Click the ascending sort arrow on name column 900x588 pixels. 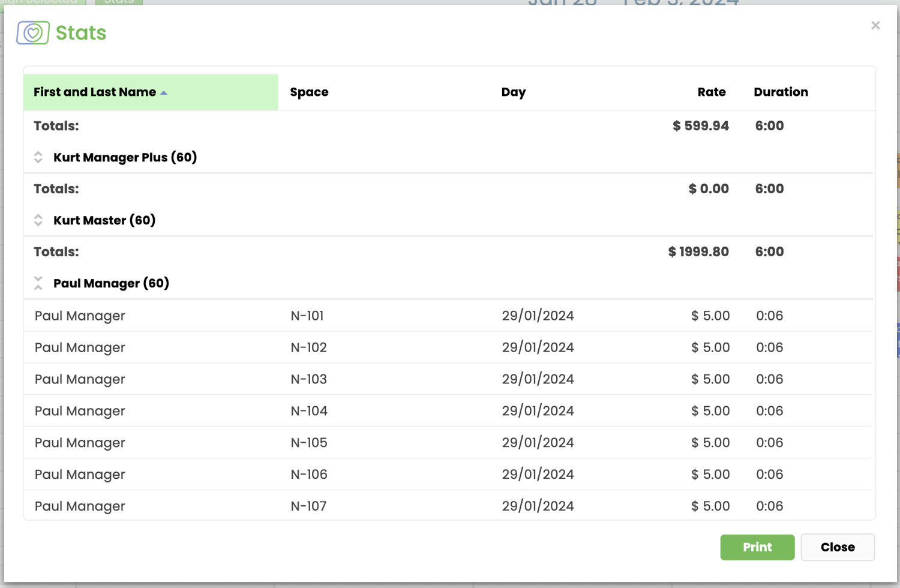click(x=163, y=92)
